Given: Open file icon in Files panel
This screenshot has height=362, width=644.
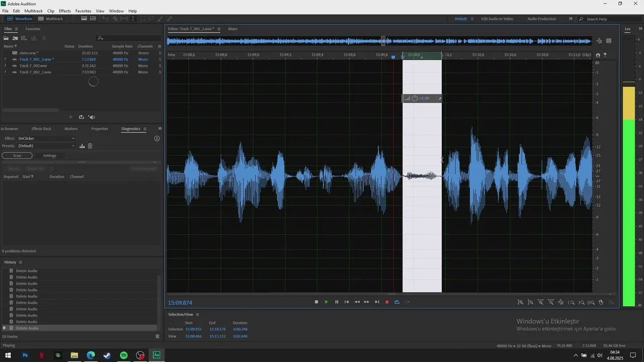Looking at the screenshot, I should point(6,38).
